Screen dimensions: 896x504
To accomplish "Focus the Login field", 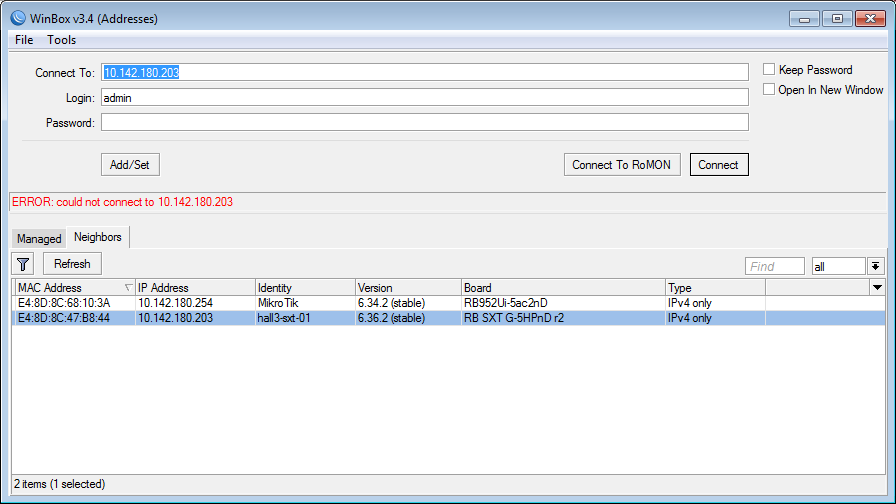I will click(x=425, y=97).
